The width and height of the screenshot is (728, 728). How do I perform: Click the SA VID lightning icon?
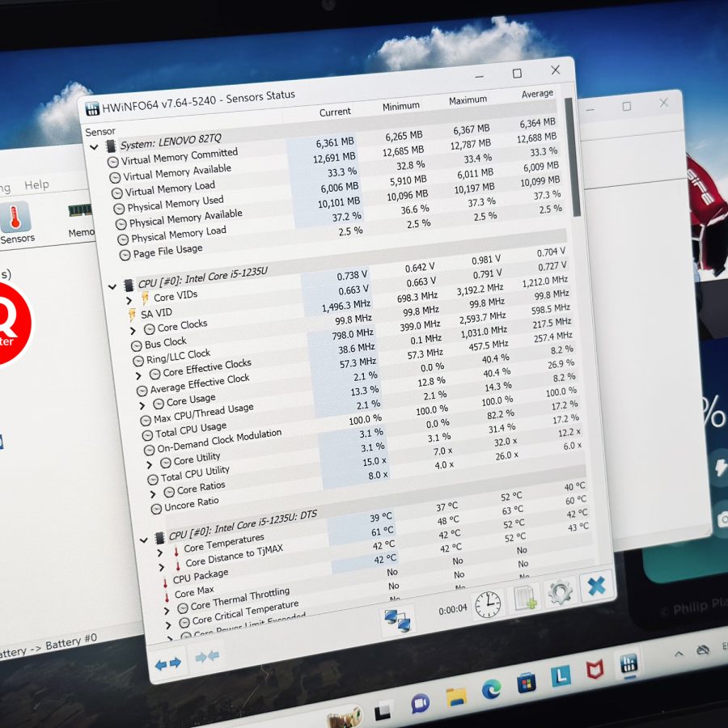[132, 315]
